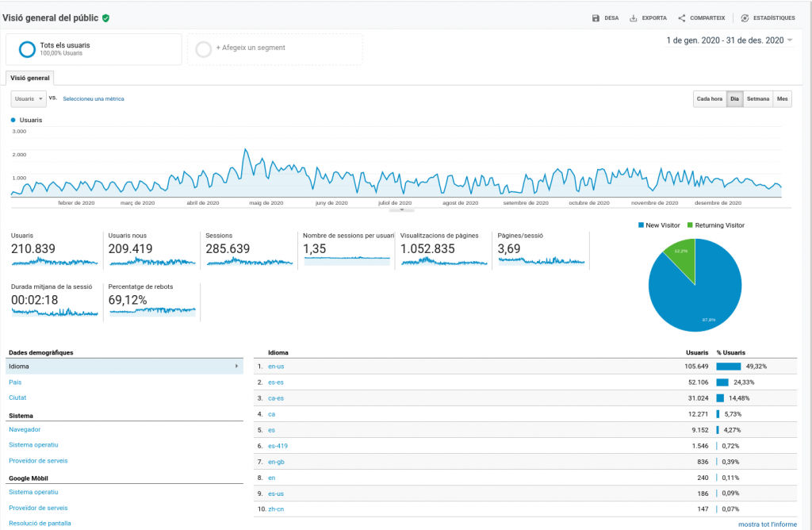Open the date range picker dropdown
Screen dimensions: 812x530
pyautogui.click(x=790, y=40)
